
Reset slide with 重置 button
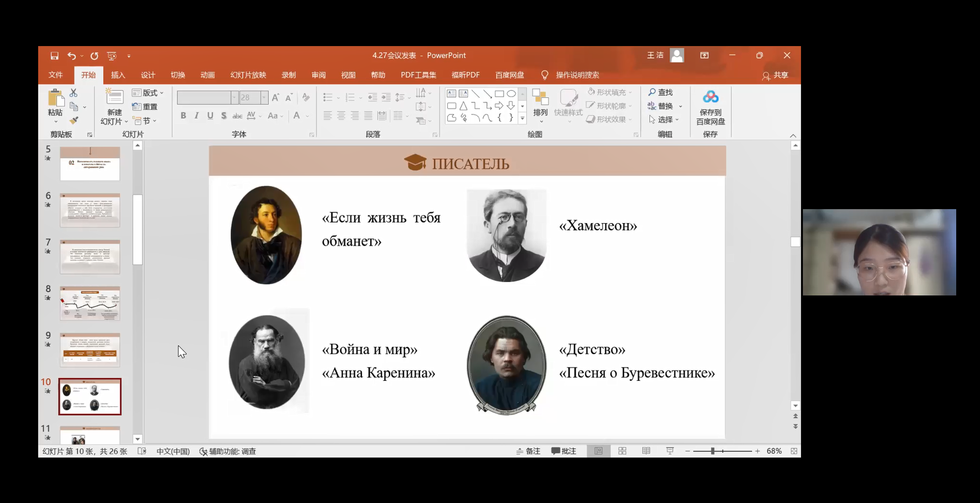145,107
